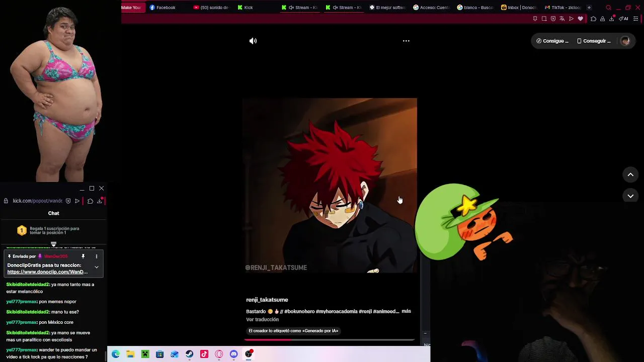Switch to 'Acceso: Cuenta' tab
The height and width of the screenshot is (362, 644).
(x=432, y=8)
